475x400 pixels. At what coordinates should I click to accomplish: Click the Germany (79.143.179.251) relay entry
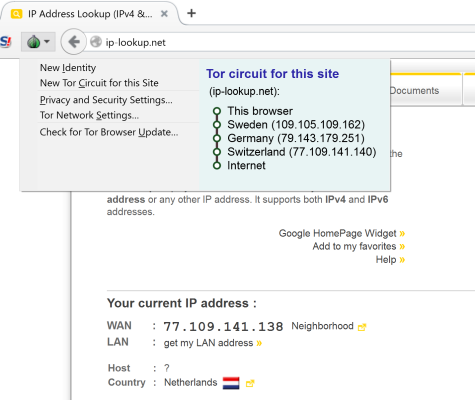[x=296, y=138]
